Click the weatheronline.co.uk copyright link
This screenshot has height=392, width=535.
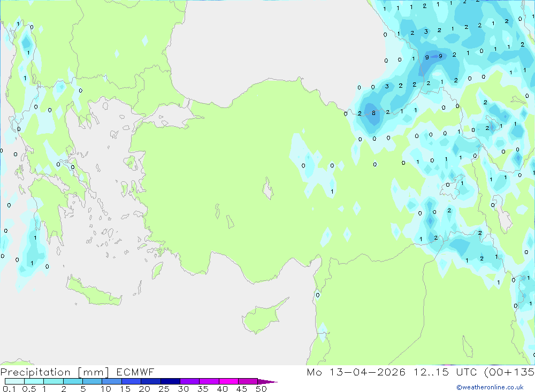tap(490, 387)
